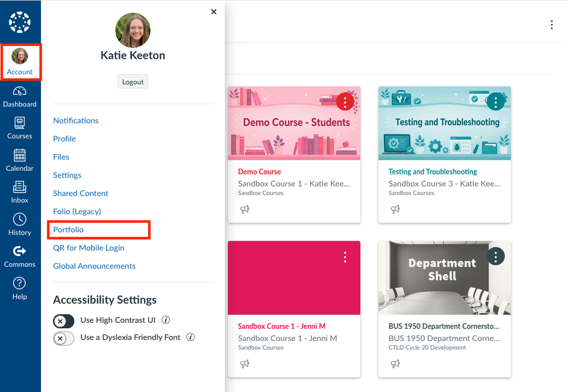This screenshot has width=568, height=392.
Task: Click 'Sandbox Course 1 - Katie Kee...' subtitle
Action: pos(294,184)
